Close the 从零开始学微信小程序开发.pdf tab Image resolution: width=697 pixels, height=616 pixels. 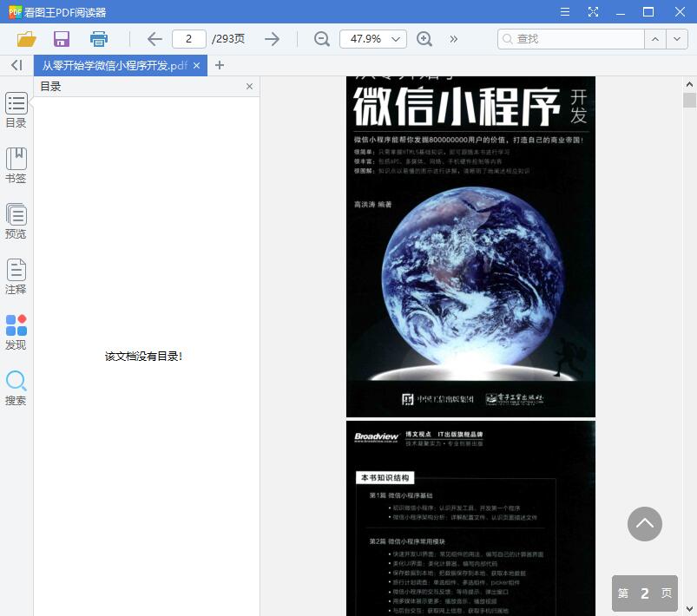(196, 66)
